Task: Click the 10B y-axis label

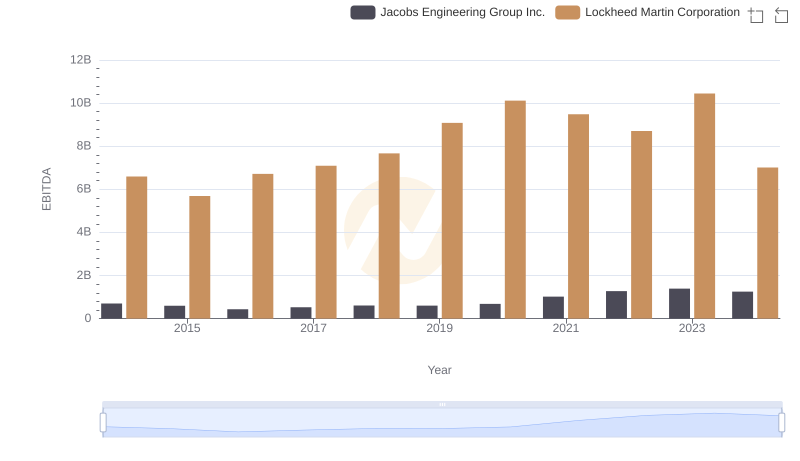Action: [81, 103]
